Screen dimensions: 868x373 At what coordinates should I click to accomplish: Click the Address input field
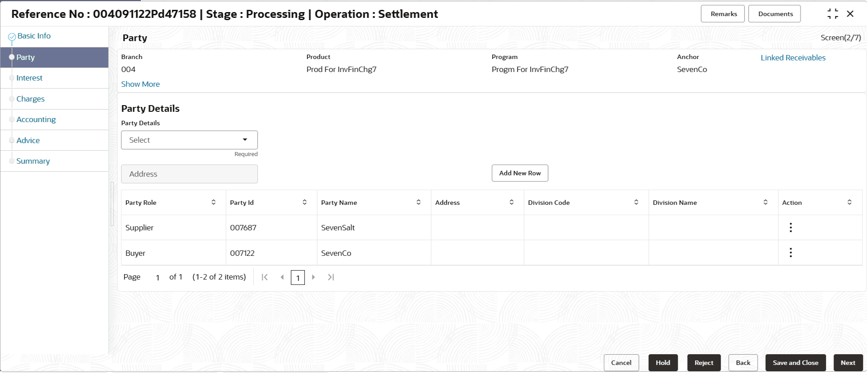[190, 174]
